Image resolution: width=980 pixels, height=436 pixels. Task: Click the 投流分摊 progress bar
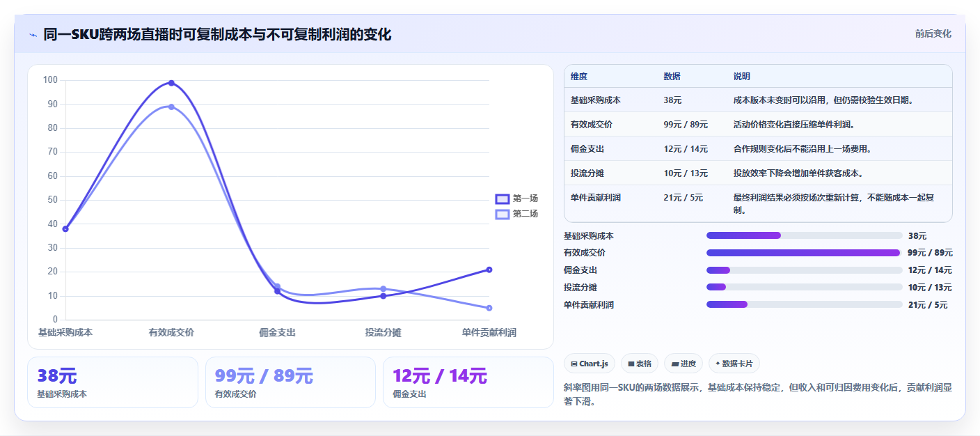804,287
